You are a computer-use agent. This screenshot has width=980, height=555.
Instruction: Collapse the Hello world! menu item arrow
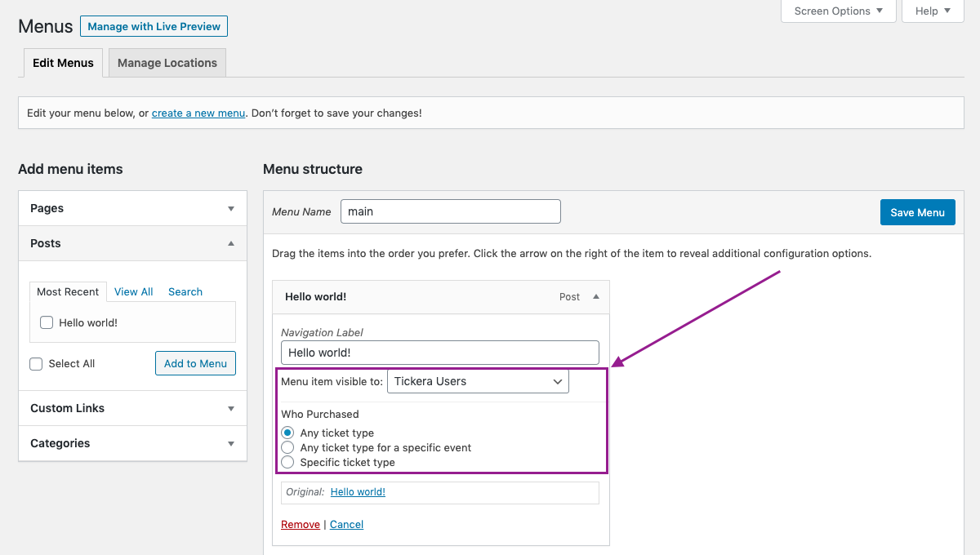596,297
